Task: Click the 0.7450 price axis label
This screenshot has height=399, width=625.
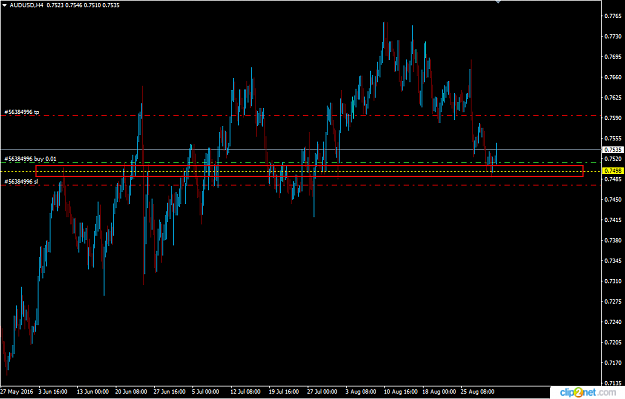Action: (x=613, y=199)
